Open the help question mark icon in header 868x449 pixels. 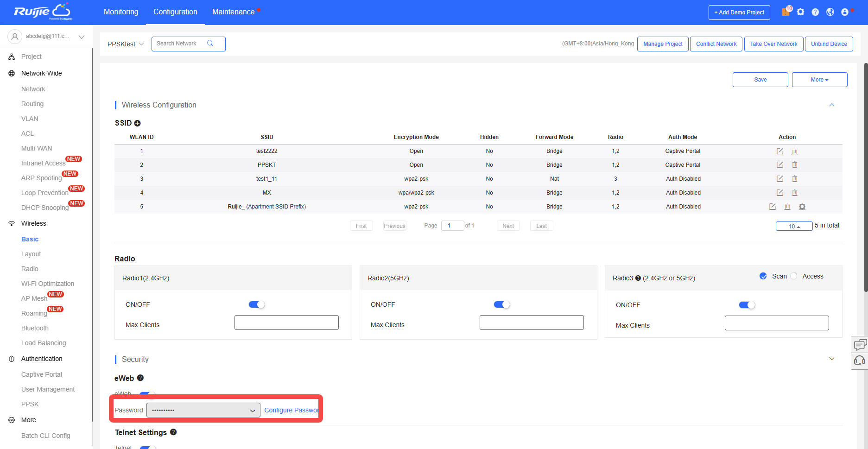pos(815,12)
